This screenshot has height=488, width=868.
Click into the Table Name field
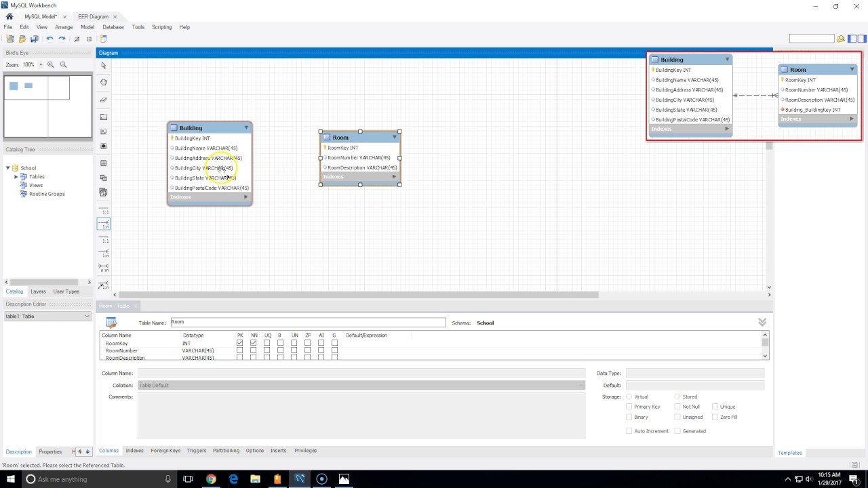click(x=308, y=322)
